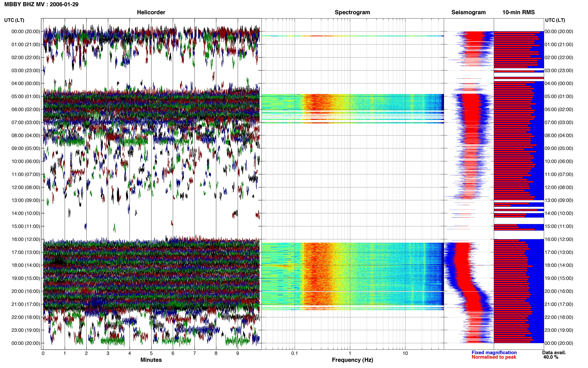
Task: Click '03:00 (23:00)' on the Helicorder time axis
Action: 26,71
